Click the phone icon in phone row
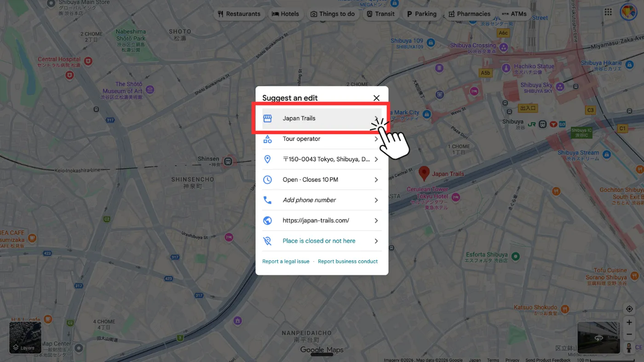This screenshot has height=362, width=644. point(267,200)
